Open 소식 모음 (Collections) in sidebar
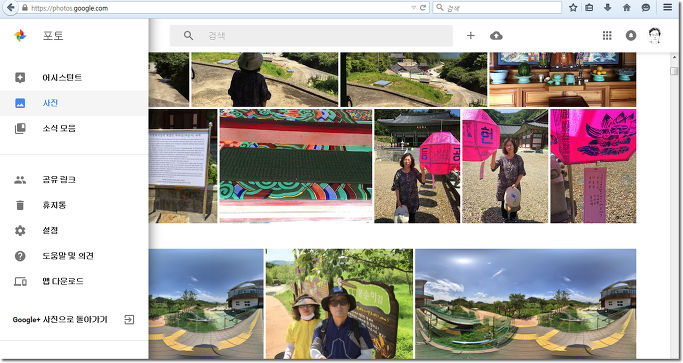 click(74, 129)
